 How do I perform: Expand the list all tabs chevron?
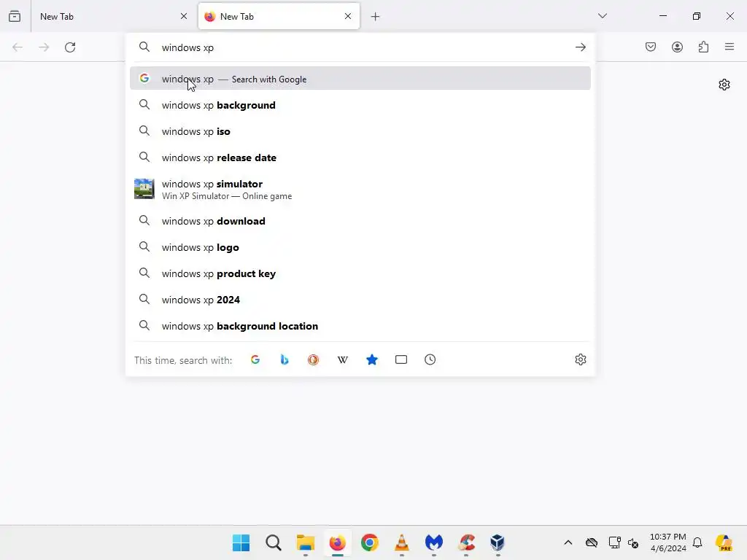point(602,16)
